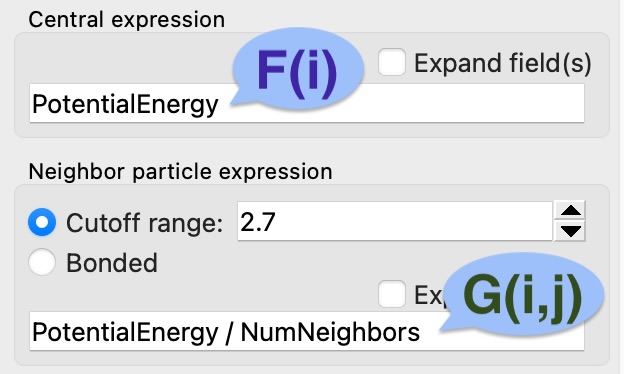Focus the central expression PotentialEnergy field
The image size is (624, 374).
[x=306, y=103]
